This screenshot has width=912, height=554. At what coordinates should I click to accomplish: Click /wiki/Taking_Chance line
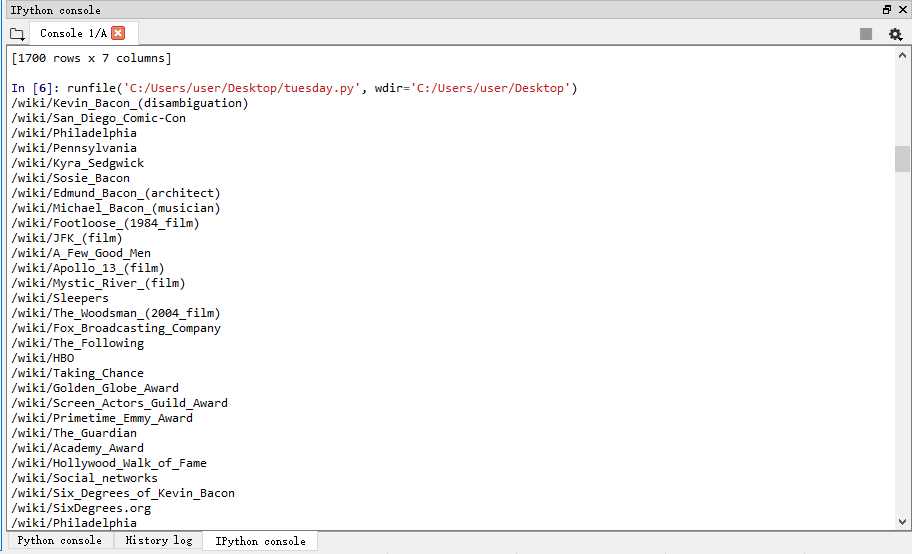tap(77, 374)
